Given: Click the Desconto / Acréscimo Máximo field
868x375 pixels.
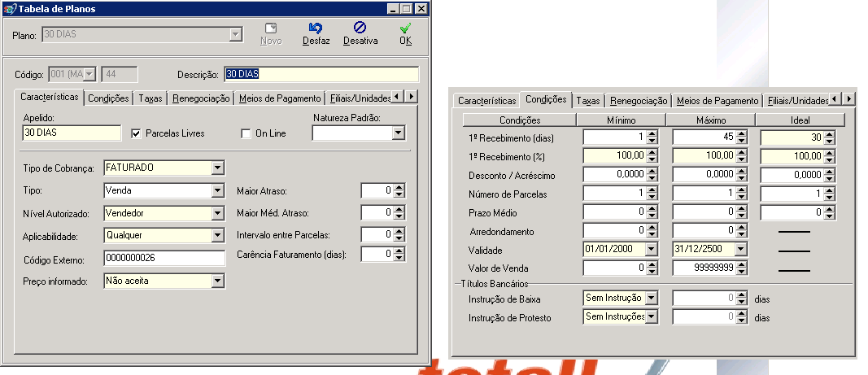Looking at the screenshot, I should 709,175.
